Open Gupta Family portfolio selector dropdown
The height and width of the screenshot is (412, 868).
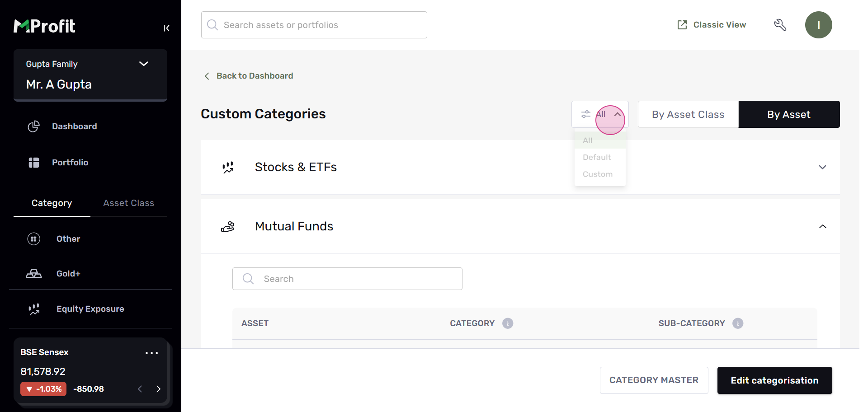pos(144,64)
